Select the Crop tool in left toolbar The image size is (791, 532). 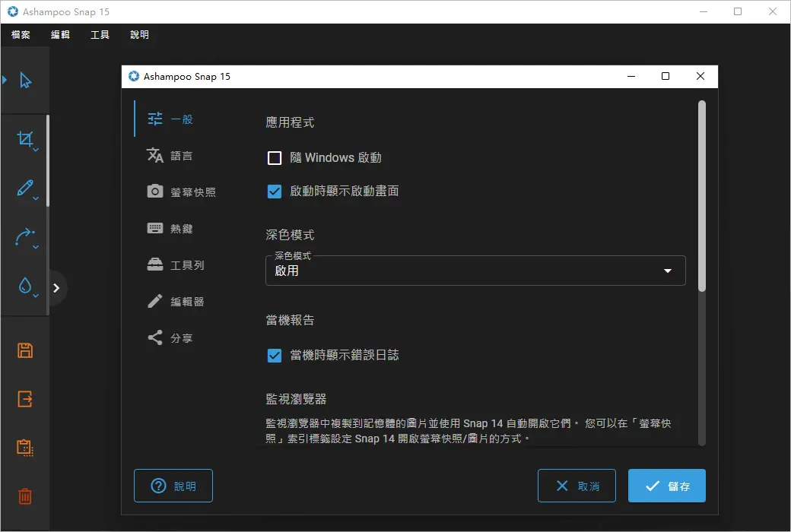tap(24, 138)
